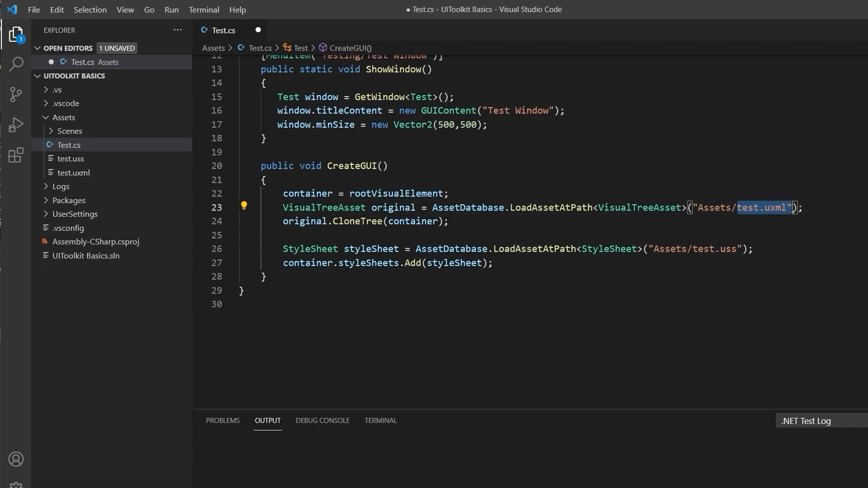Viewport: 868px width, 488px height.
Task: Open the Run menu
Action: 171,9
